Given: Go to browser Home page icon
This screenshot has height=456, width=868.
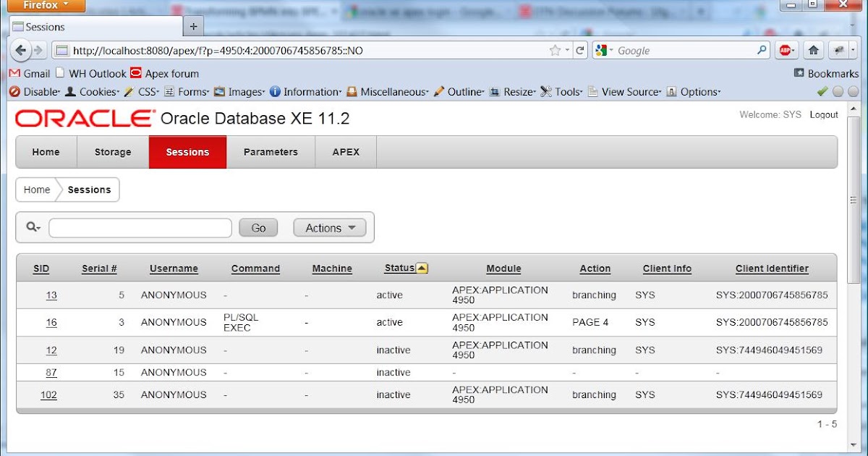Looking at the screenshot, I should coord(814,51).
